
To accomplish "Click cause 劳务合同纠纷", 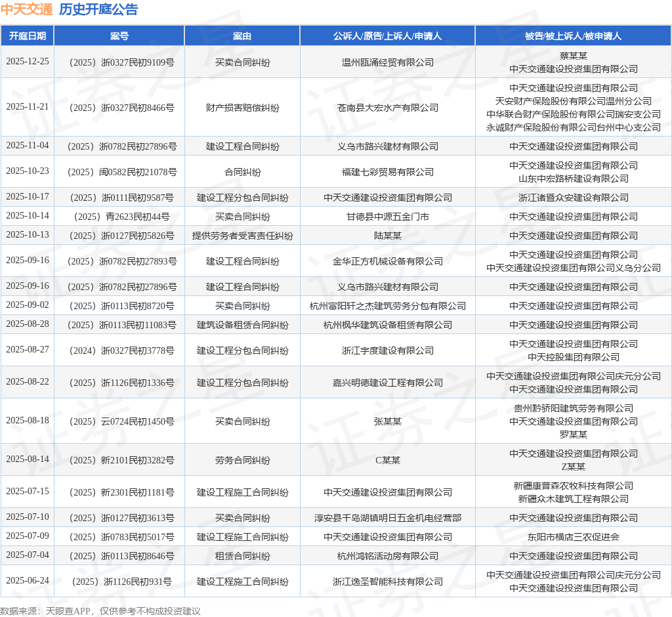I will click(242, 460).
